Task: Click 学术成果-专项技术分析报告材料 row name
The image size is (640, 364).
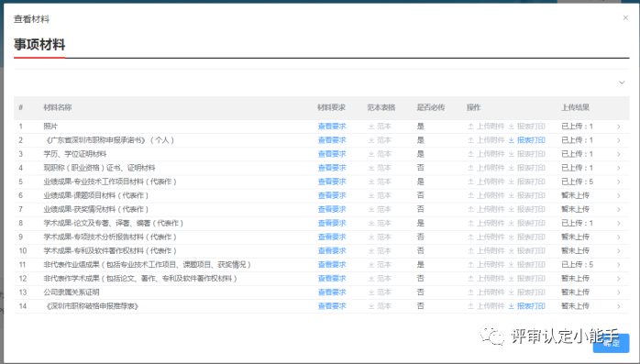Action: [x=110, y=237]
